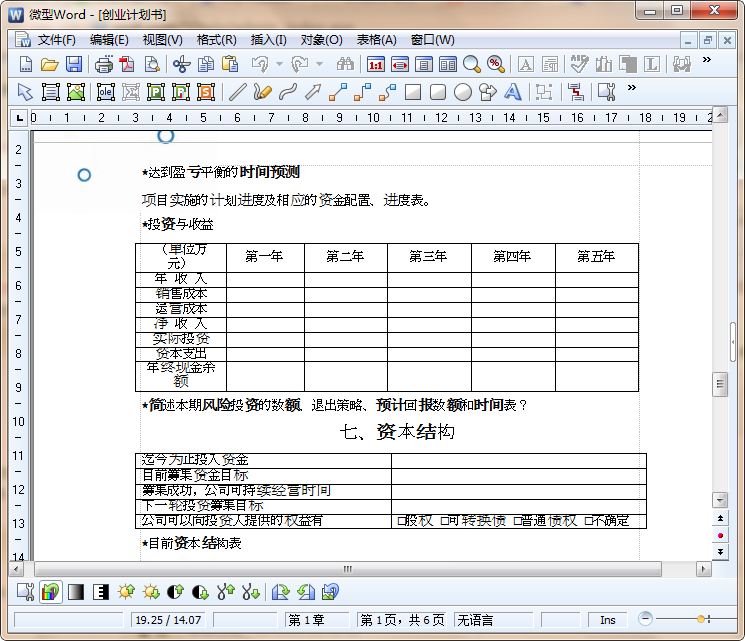Insert a text frame tool
Viewport: 745px width, 641px height.
[x=51, y=92]
